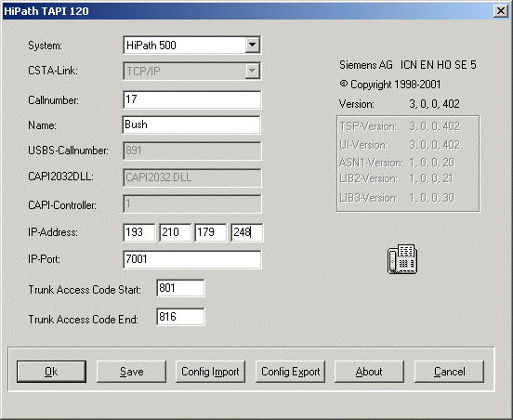
Task: Click the Save button
Action: (131, 372)
